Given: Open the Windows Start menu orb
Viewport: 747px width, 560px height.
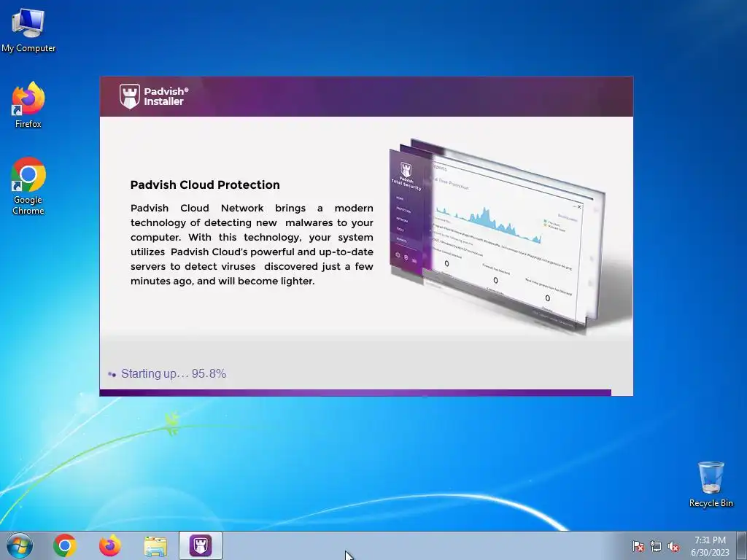Looking at the screenshot, I should pos(20,545).
